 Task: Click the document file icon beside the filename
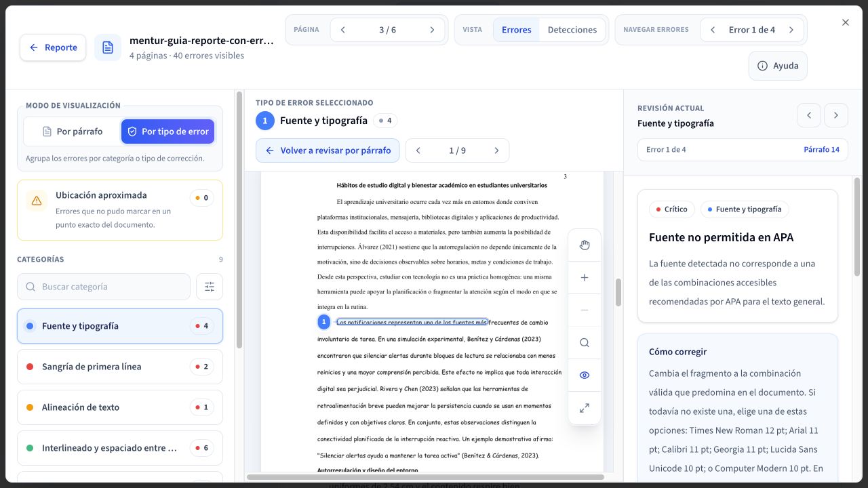(108, 47)
